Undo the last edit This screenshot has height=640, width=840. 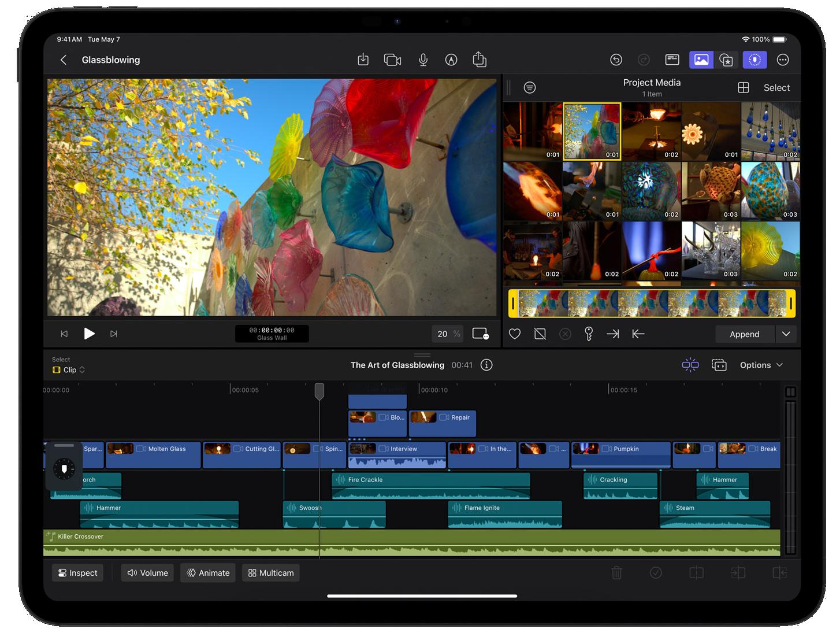pyautogui.click(x=616, y=60)
